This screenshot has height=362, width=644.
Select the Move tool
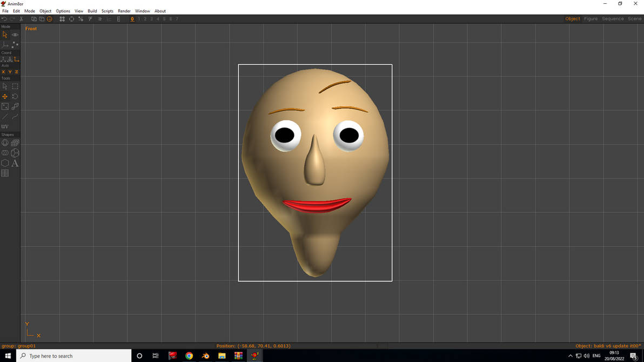coord(5,97)
